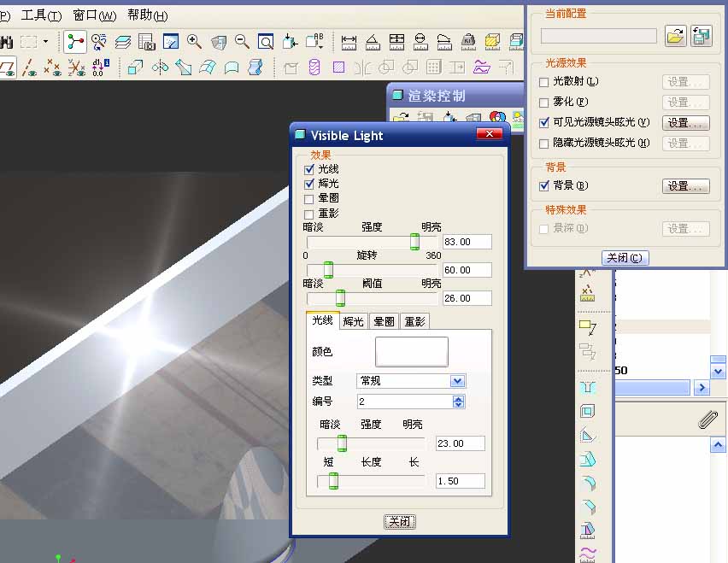Viewport: 728px width, 563px height.
Task: Enable the 雾化 light effect checkbox
Action: click(544, 103)
